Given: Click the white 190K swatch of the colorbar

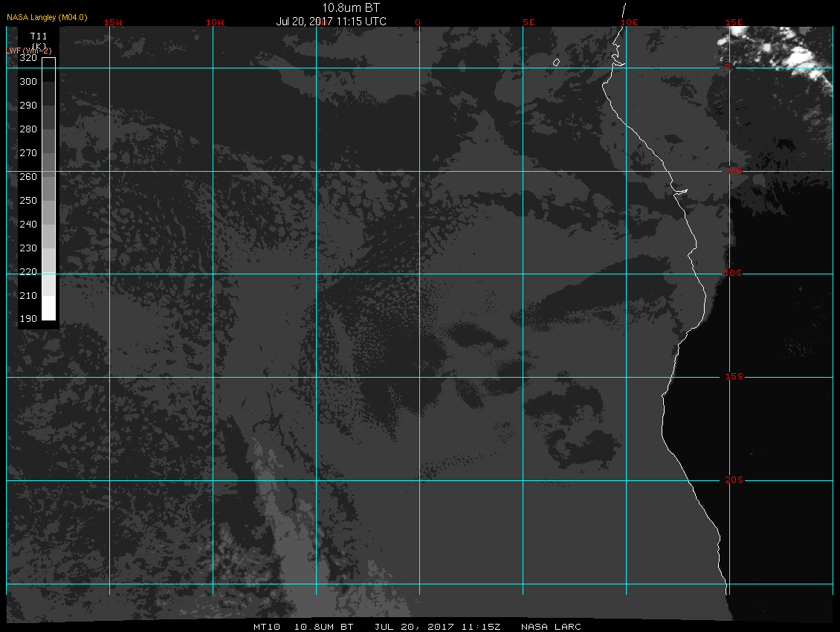Looking at the screenshot, I should (49, 309).
